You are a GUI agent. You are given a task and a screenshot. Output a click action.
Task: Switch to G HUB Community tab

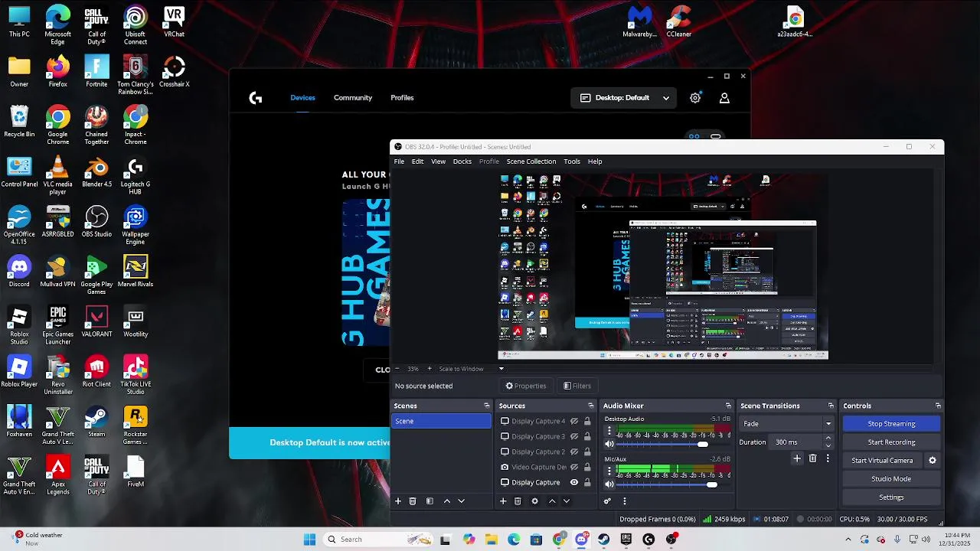(x=353, y=98)
